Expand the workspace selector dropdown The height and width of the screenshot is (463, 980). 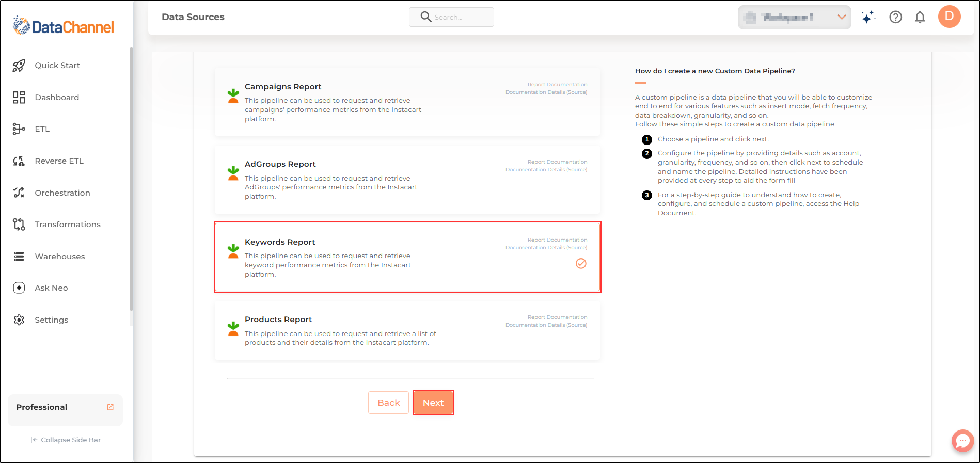coord(794,17)
